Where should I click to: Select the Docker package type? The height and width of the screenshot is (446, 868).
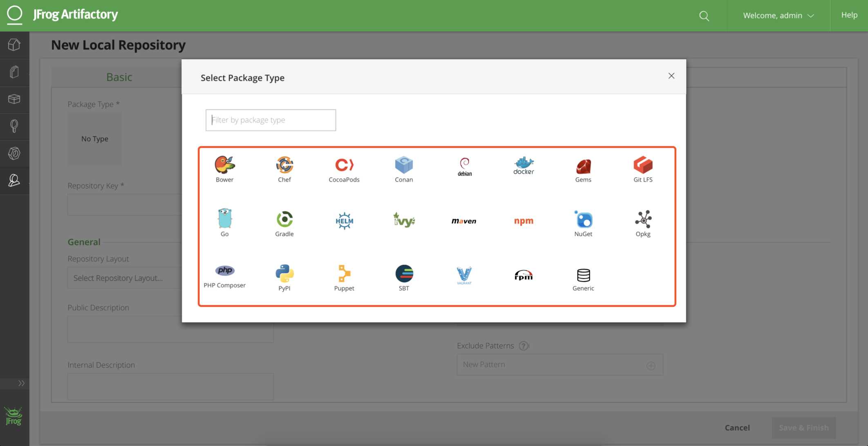523,166
